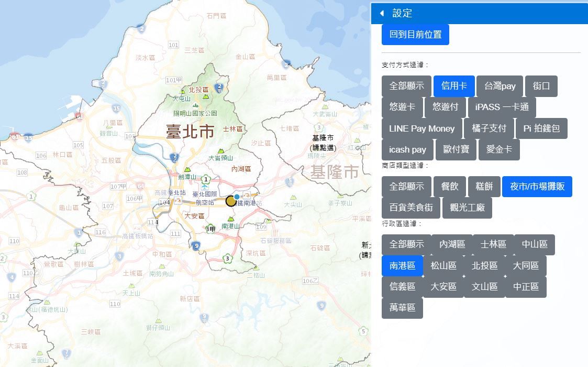Toggle the 信用卡 payment filter

tap(453, 86)
